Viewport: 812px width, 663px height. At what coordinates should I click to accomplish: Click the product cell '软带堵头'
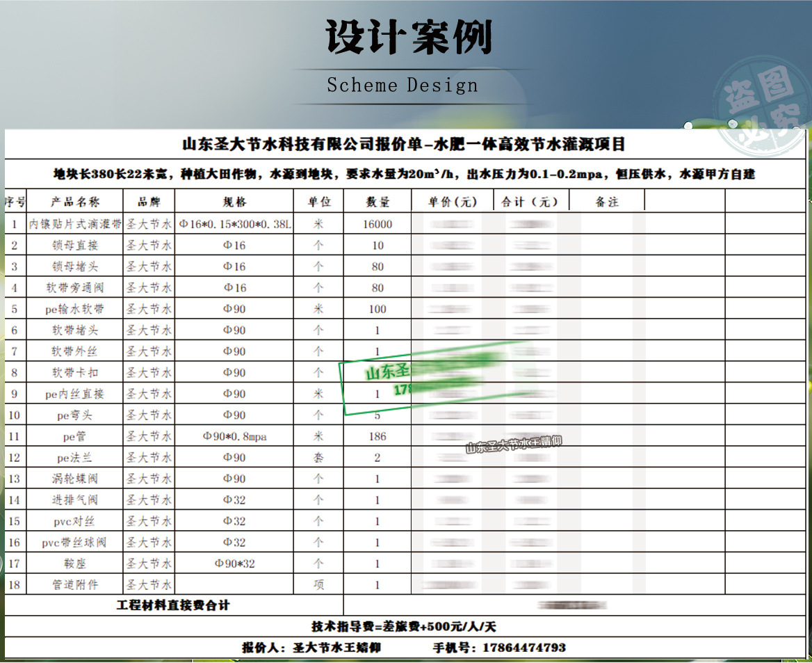tap(75, 330)
